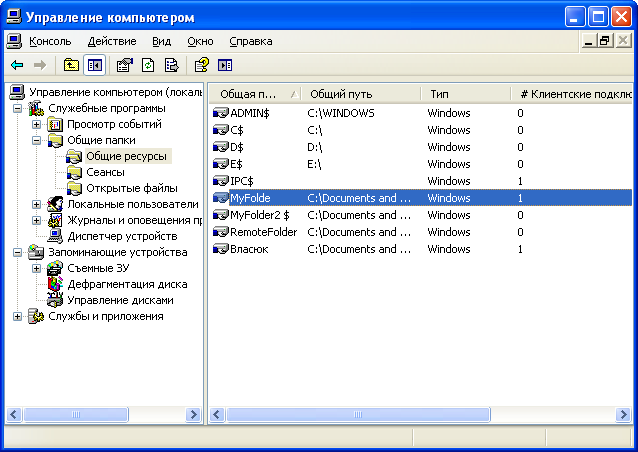Click the ADMIN$ share icon
The width and height of the screenshot is (638, 452).
[221, 113]
